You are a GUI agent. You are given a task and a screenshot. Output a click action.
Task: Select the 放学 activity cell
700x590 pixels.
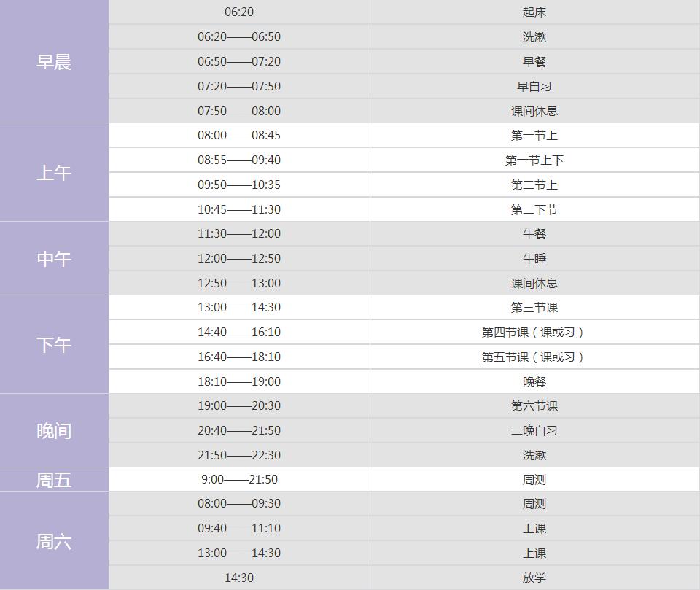(534, 578)
